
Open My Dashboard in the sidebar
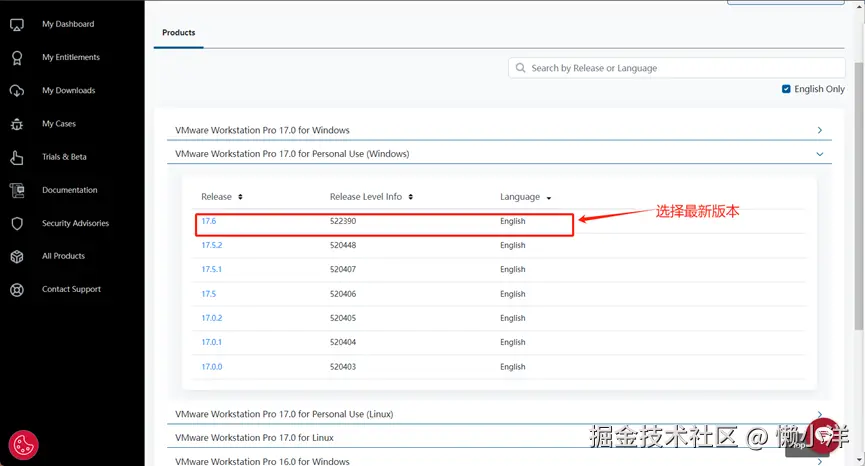(x=68, y=24)
